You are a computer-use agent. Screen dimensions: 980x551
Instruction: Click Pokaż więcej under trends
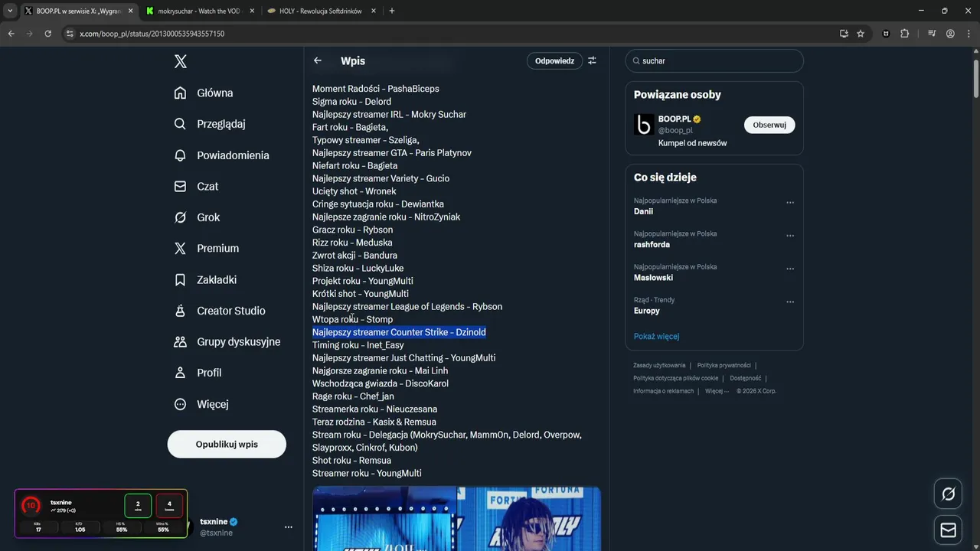(x=656, y=336)
